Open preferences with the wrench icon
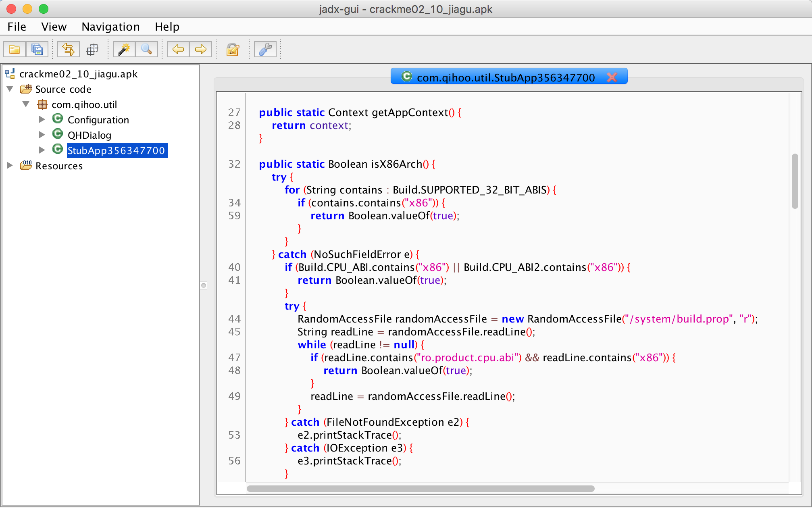This screenshot has width=812, height=508. 265,50
